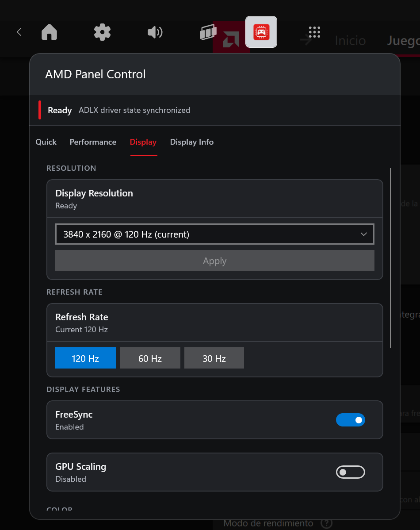420x530 pixels.
Task: Open the grid of dots all widgets icon
Action: (314, 32)
